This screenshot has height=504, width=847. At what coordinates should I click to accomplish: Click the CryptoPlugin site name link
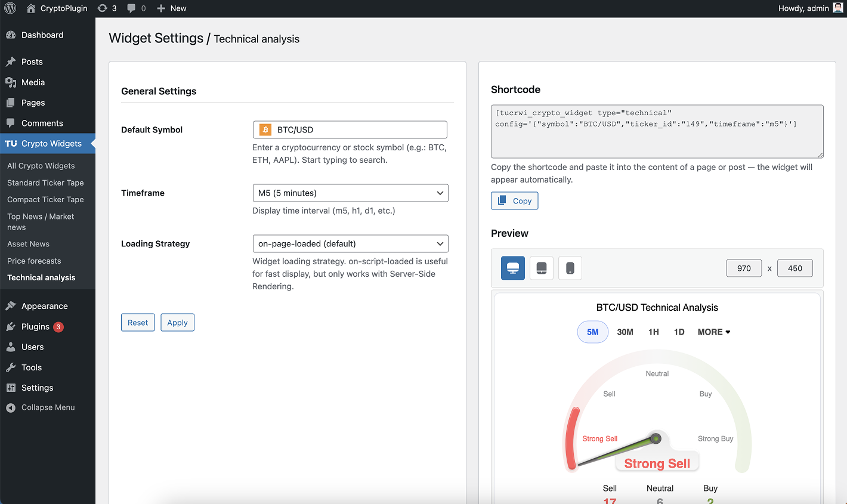pyautogui.click(x=64, y=8)
